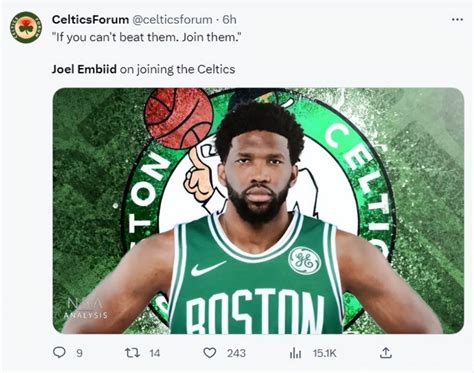Click the like count showing 243
This screenshot has width=474, height=373.
[x=236, y=353]
